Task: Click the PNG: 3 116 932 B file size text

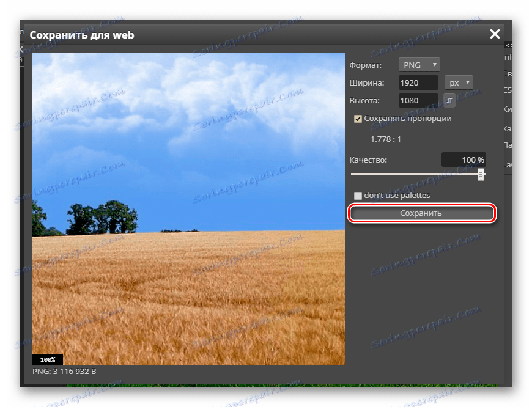Action: click(64, 372)
